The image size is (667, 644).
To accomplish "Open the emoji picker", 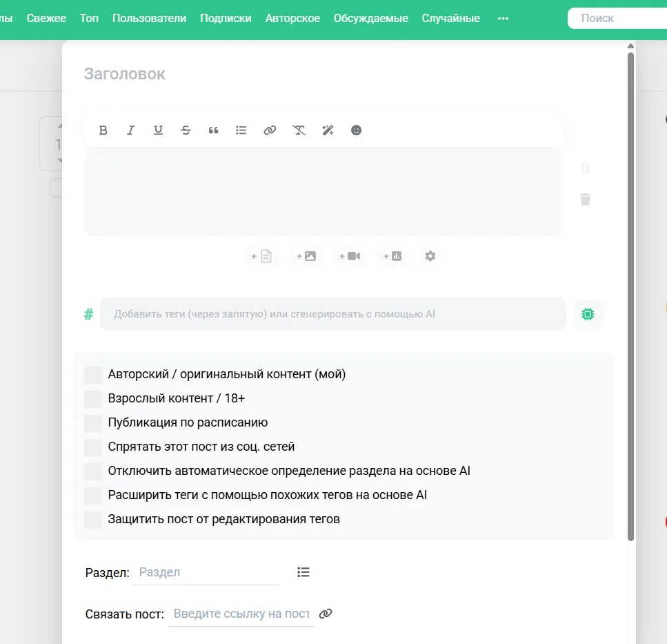I will click(x=356, y=130).
